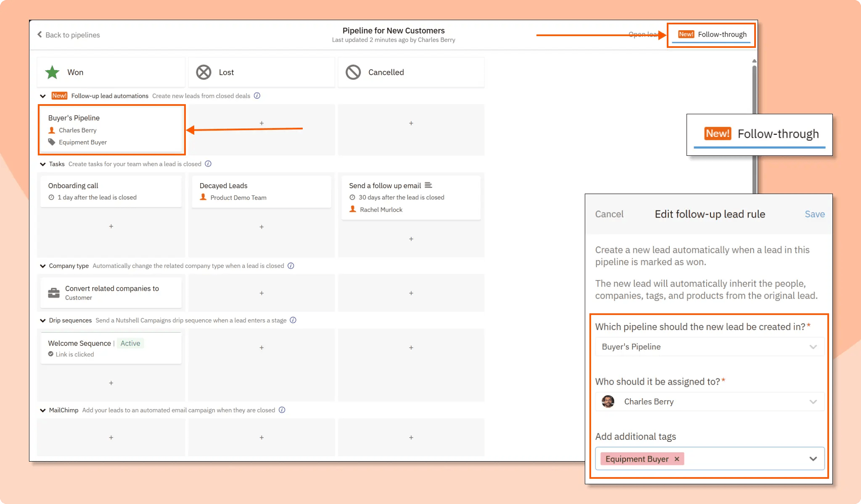Viewport: 861px width, 504px height.
Task: Remove the Equipment Buyer tag
Action: 676,459
